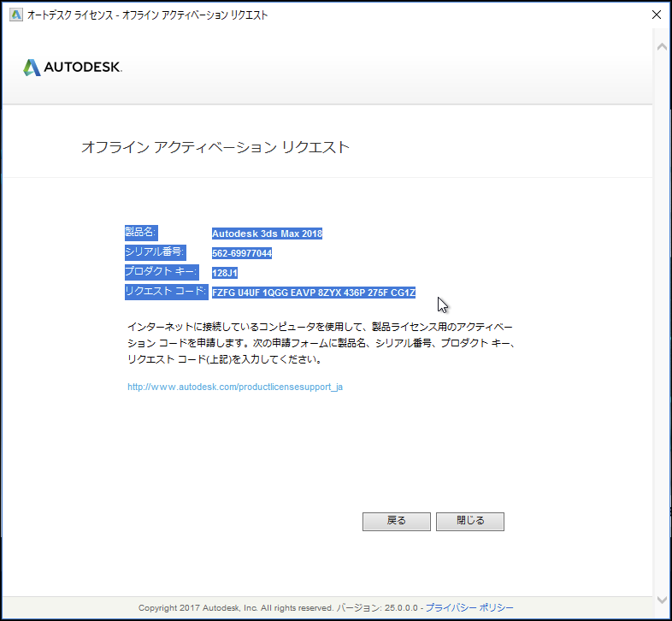Click the product key 128J1
Screen dimensions: 672x621
(225, 273)
